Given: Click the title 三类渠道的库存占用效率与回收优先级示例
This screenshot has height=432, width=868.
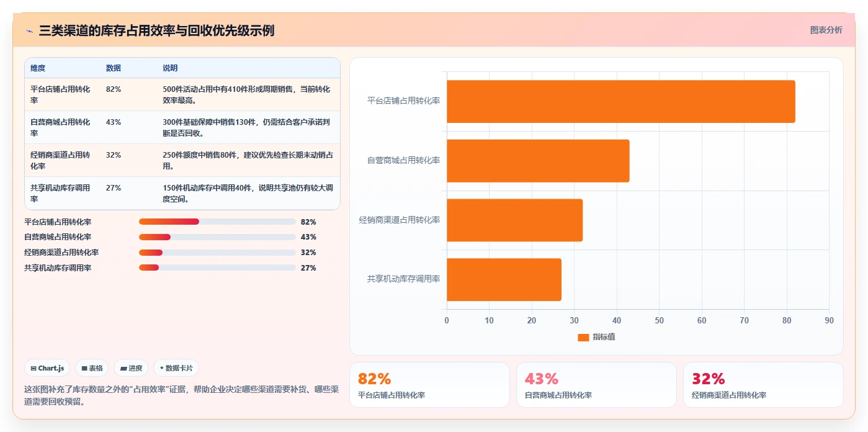Looking at the screenshot, I should tap(156, 30).
